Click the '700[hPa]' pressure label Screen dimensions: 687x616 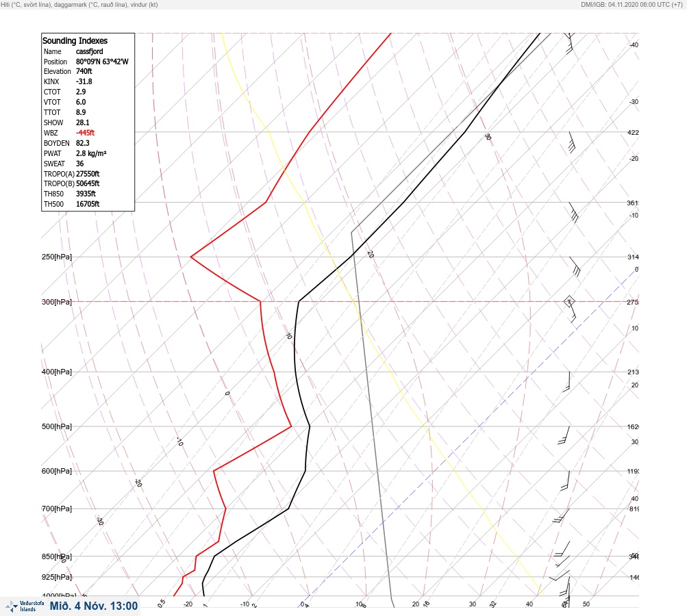click(57, 509)
